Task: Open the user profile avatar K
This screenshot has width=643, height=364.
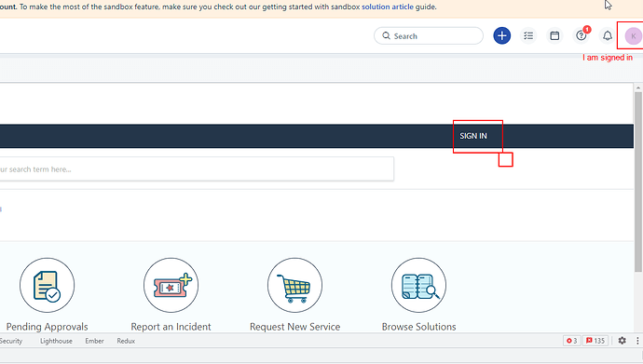Action: pos(633,36)
